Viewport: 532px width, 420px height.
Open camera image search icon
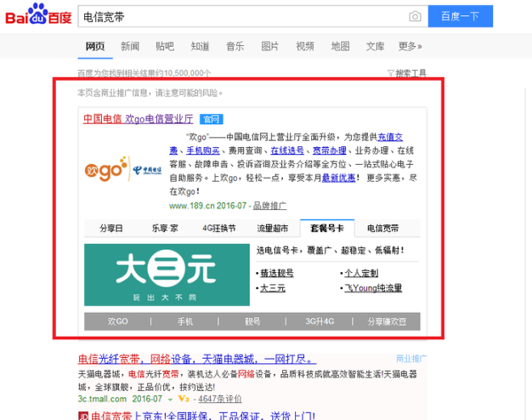[415, 16]
